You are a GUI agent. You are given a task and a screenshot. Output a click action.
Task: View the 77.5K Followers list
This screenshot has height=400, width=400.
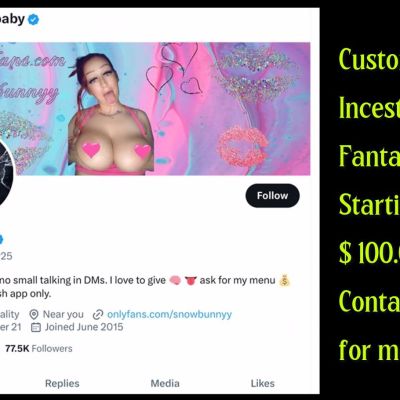[39, 349]
